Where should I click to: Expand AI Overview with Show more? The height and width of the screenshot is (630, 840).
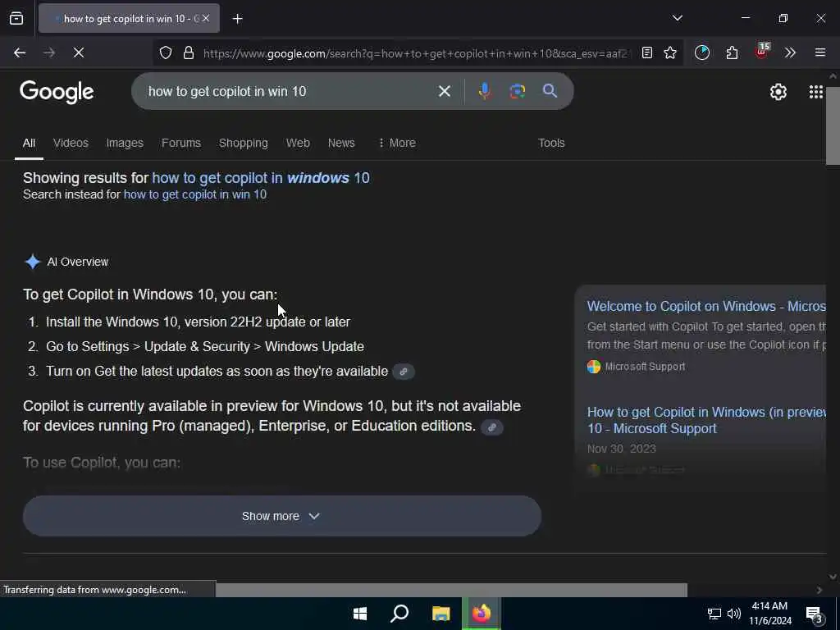(282, 516)
